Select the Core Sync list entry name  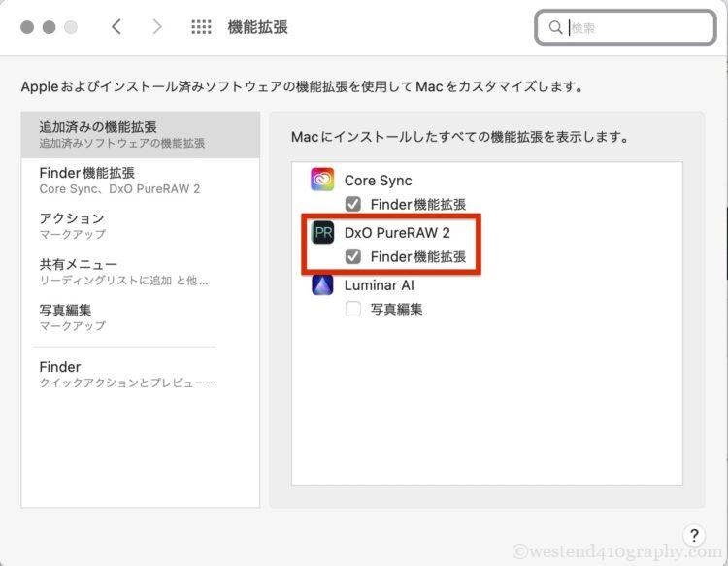tap(378, 181)
